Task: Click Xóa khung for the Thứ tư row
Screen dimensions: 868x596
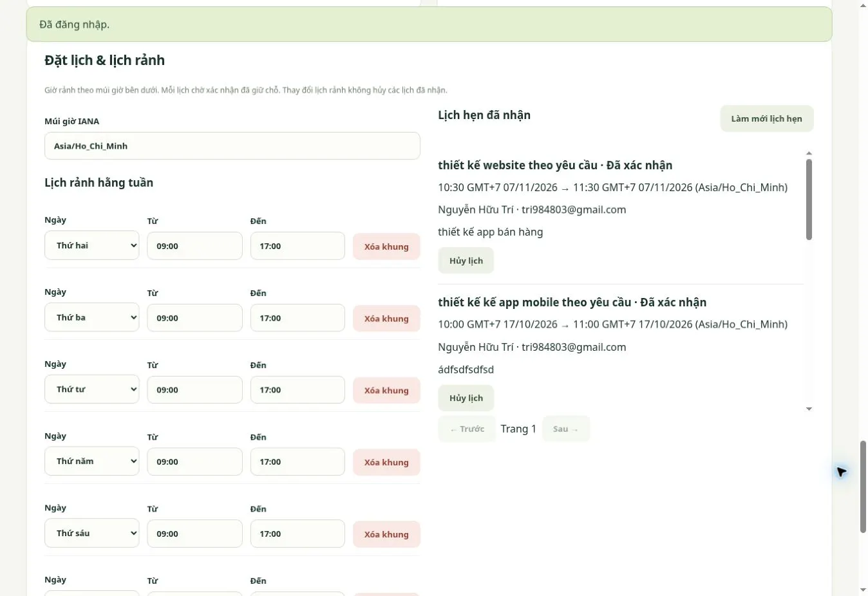Action: click(386, 391)
